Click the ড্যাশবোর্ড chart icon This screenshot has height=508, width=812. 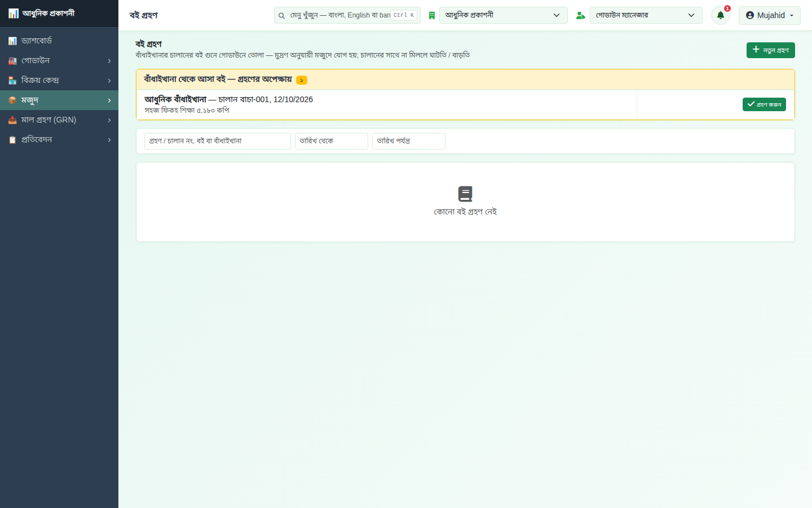tap(12, 41)
